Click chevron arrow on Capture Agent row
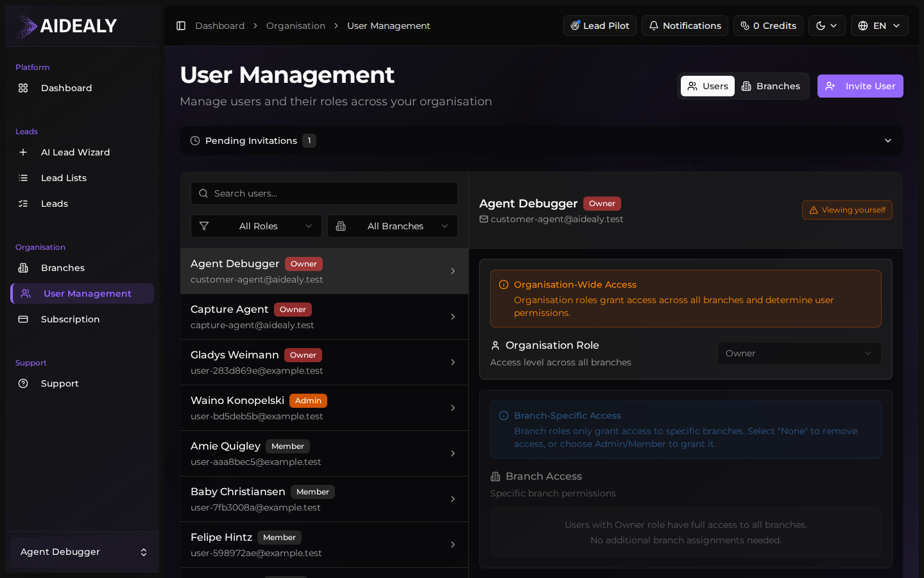This screenshot has width=924, height=578. 453,317
